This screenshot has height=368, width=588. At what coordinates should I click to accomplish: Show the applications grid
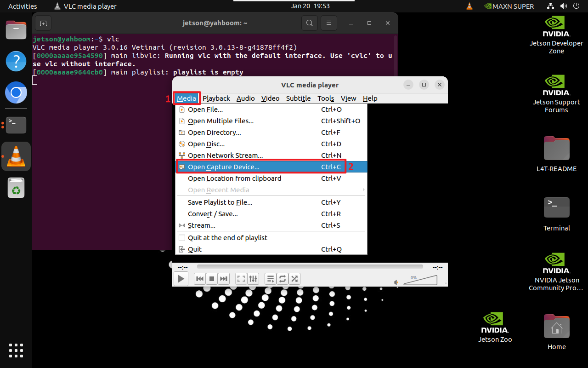click(x=16, y=351)
